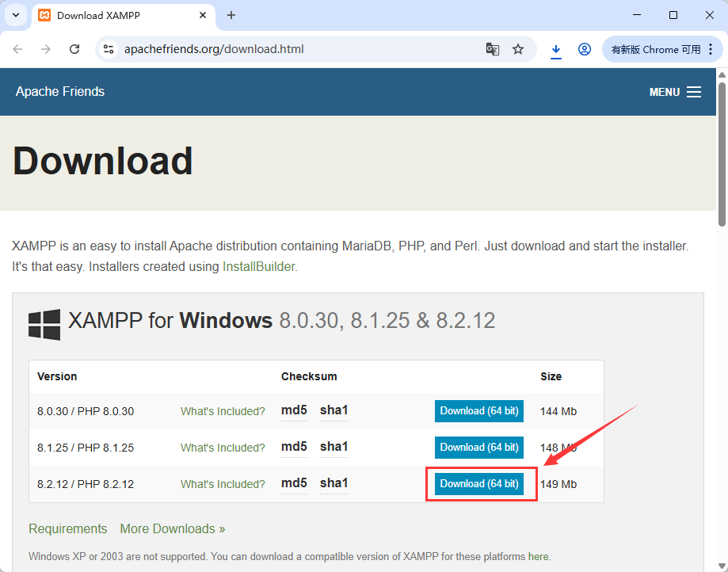Select the Download XAMPP tab
The width and height of the screenshot is (728, 572).
point(123,17)
